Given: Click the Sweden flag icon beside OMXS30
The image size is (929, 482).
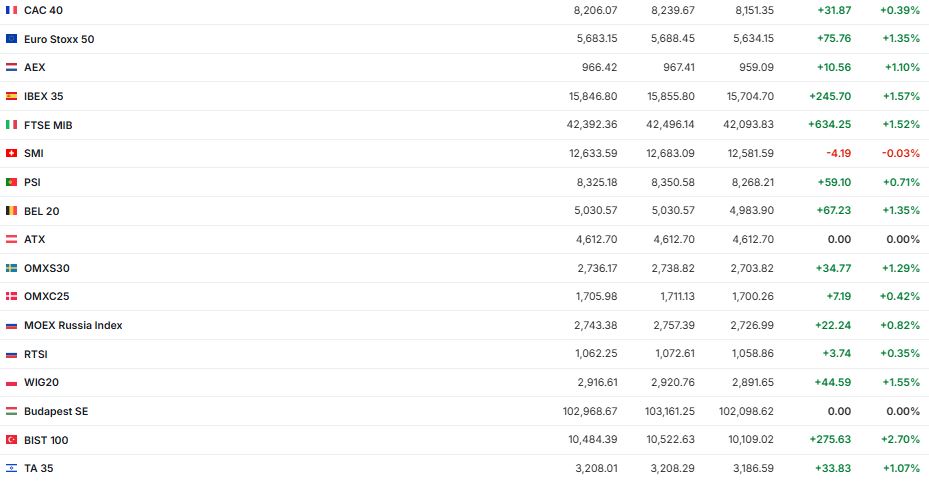Looking at the screenshot, I should (x=11, y=268).
